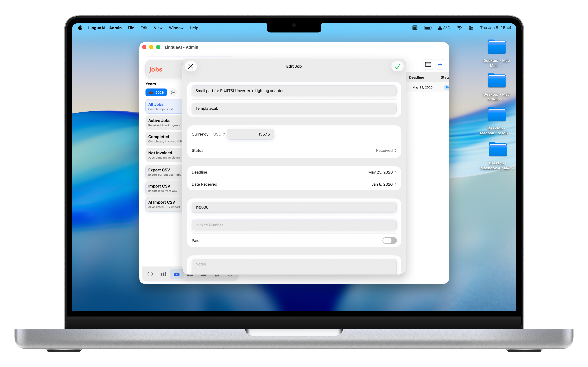Open the bar chart statistics icon
Viewport: 588px width, 367px height.
point(163,274)
